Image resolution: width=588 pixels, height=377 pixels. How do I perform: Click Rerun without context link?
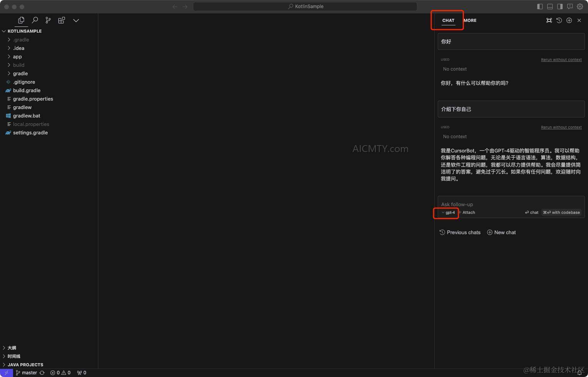click(x=561, y=60)
